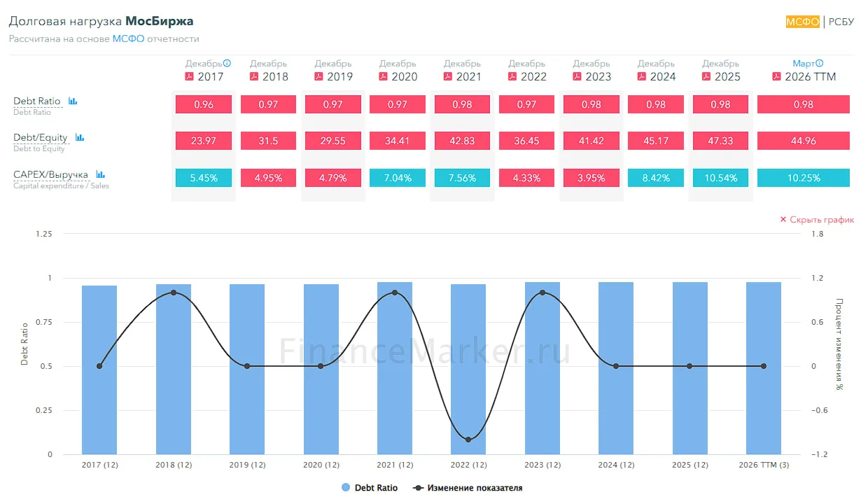Click CAPEX cell 8.42%
Image resolution: width=861 pixels, height=504 pixels.
click(x=656, y=178)
